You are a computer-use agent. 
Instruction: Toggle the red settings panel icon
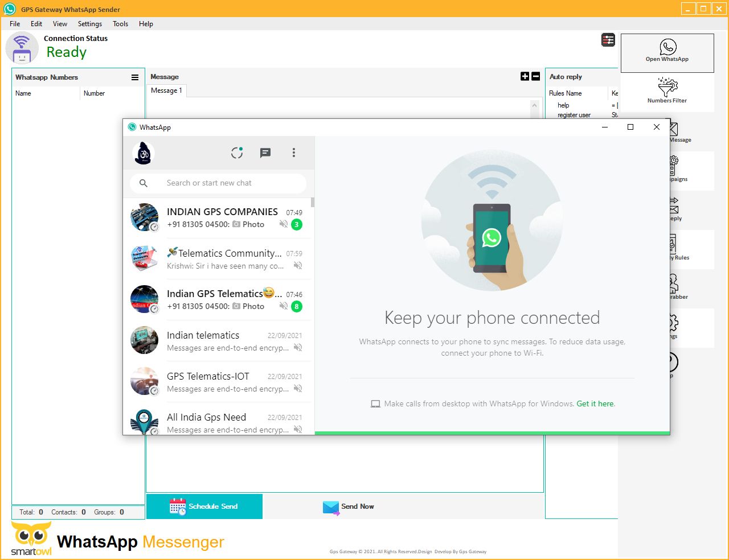click(608, 40)
